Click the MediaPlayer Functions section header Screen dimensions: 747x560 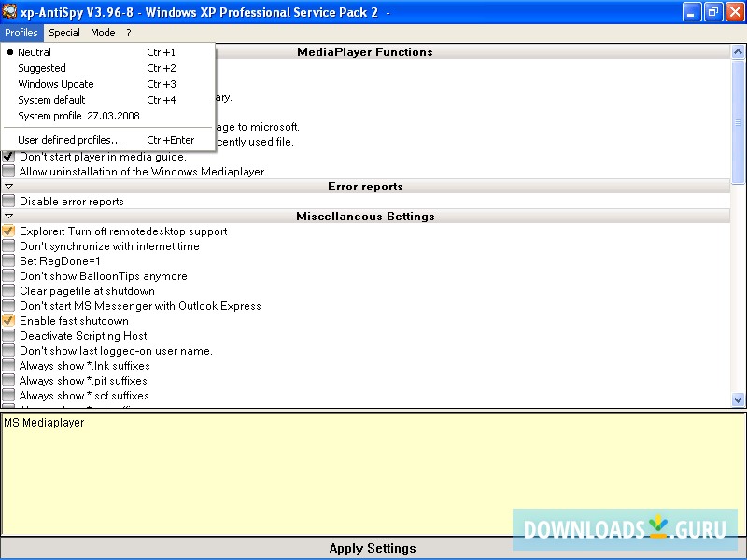[x=365, y=52]
